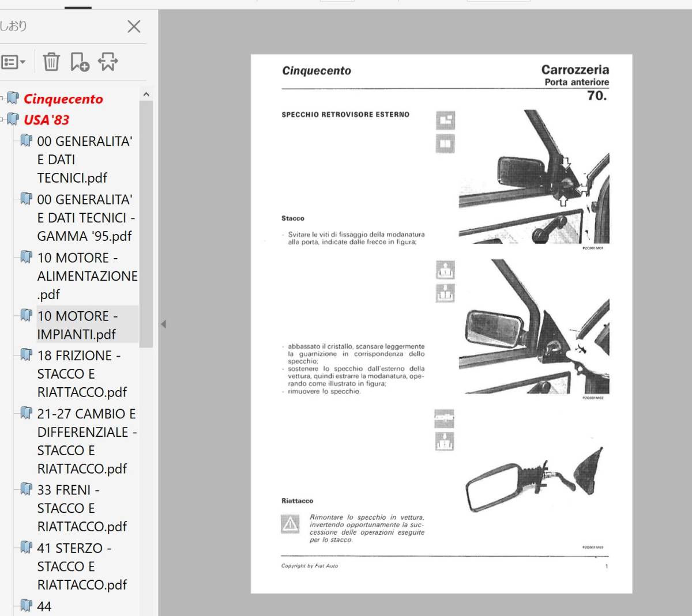This screenshot has height=616, width=692.
Task: Click bookmark icon beside 44 entry
Action: [27, 605]
